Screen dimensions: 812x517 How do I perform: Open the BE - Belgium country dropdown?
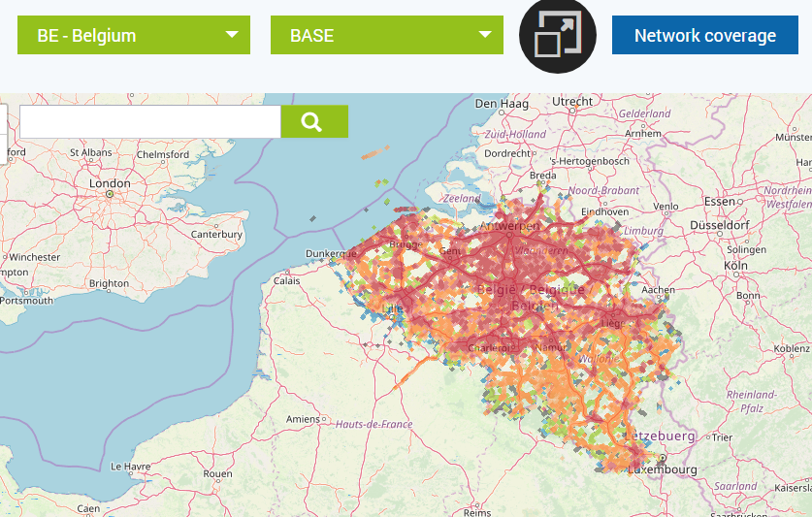tap(134, 35)
